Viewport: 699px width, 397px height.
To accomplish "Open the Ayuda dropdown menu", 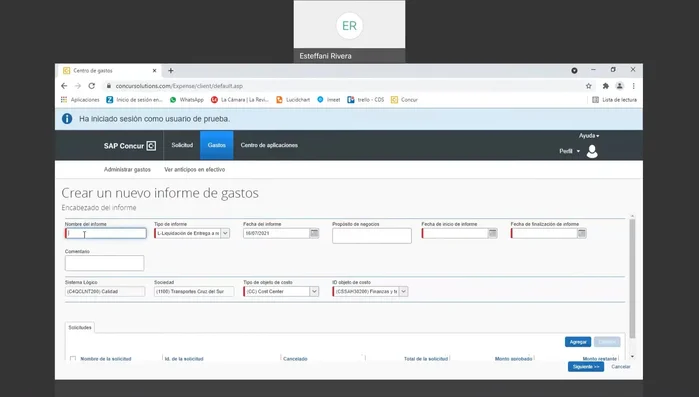I will [x=589, y=136].
